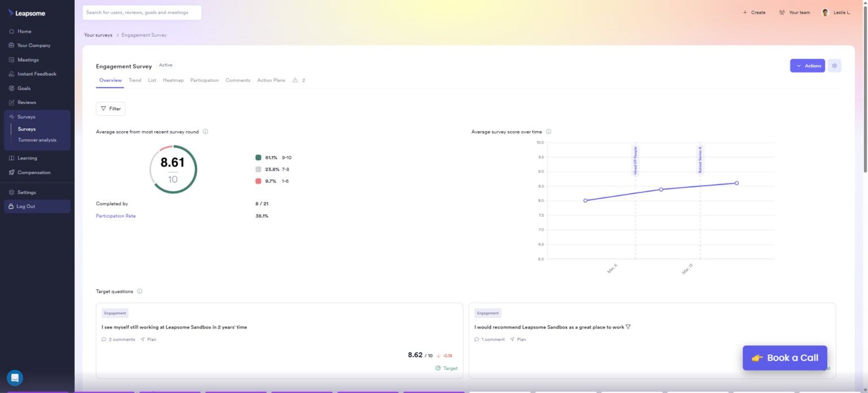Open the Learning section
The image size is (868, 393).
click(x=27, y=158)
